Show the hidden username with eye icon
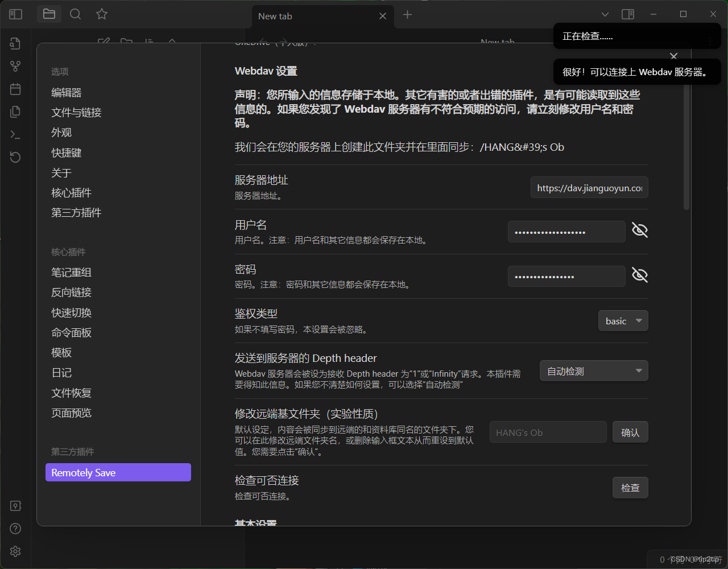Viewport: 728px width, 569px height. (x=640, y=230)
